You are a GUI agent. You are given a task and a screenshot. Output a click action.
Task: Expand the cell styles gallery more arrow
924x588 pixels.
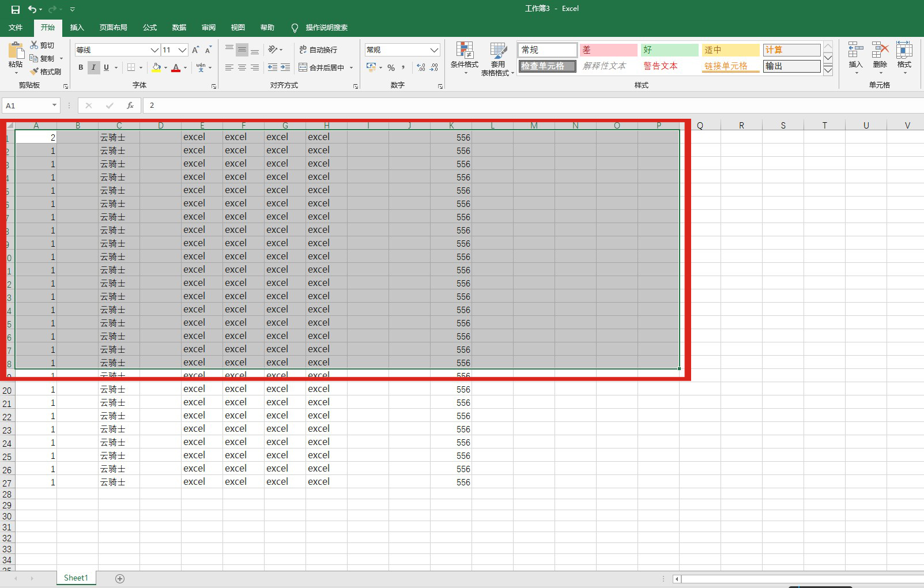pyautogui.click(x=828, y=70)
